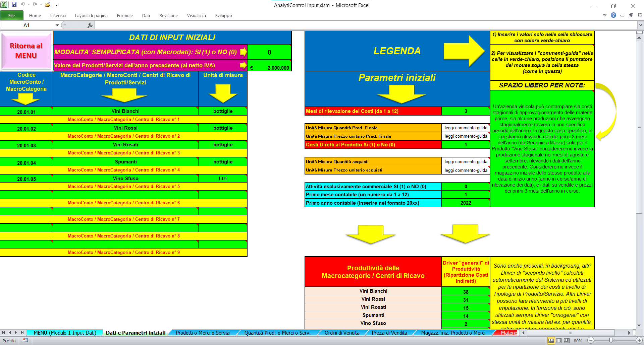The width and height of the screenshot is (644, 345).
Task: Switch to Magazz. iniz. Prodotti o Merci sheet
Action: click(x=453, y=333)
